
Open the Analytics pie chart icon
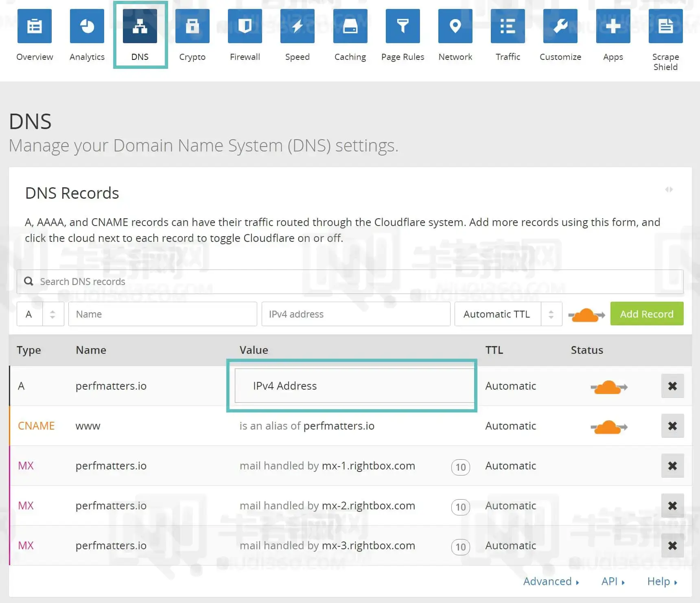(87, 26)
